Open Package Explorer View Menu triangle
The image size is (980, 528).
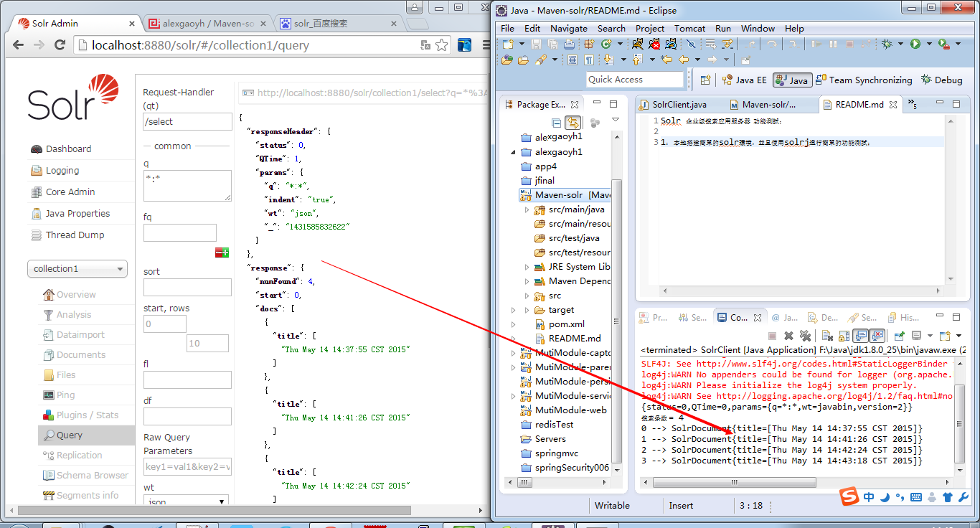615,120
